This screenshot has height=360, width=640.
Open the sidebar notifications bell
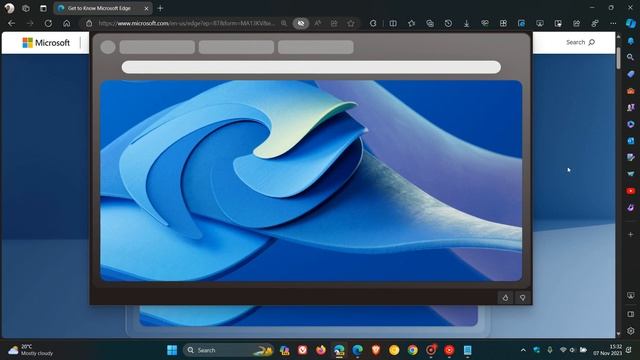(631, 41)
